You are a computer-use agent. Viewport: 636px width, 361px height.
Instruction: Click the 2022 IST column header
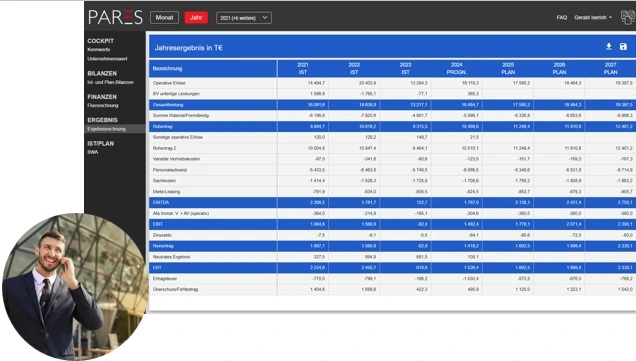pos(354,69)
